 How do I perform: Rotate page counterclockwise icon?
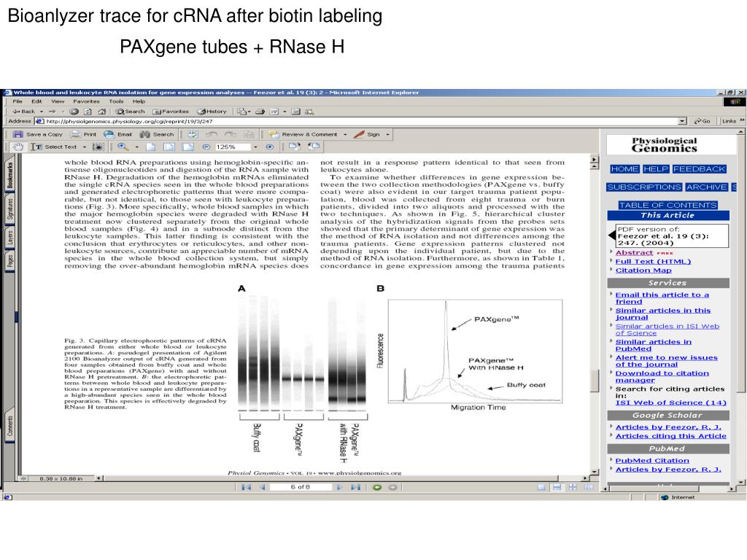[314, 147]
